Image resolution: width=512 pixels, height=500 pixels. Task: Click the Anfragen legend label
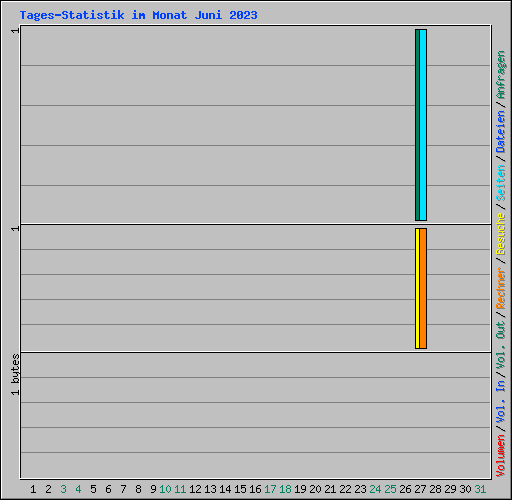[500, 75]
